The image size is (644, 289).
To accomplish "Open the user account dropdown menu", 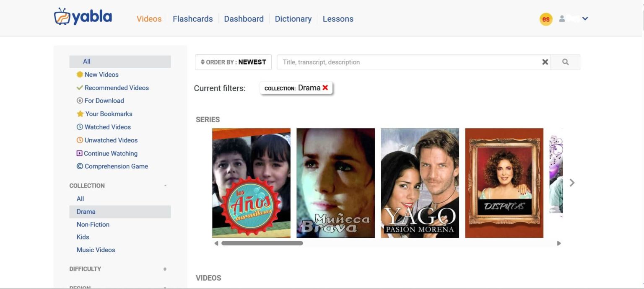I will tap(574, 19).
